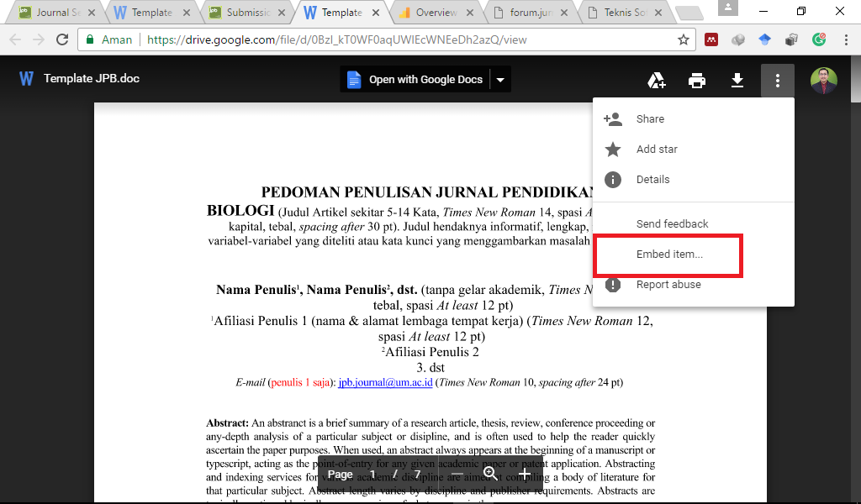861x504 pixels.
Task: Click the Google account profile avatar
Action: pos(823,80)
